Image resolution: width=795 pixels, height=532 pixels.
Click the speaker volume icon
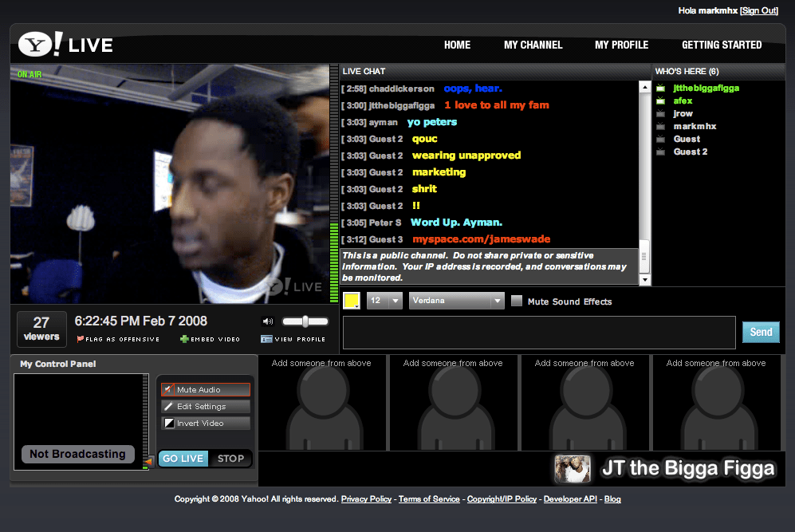[x=268, y=321]
